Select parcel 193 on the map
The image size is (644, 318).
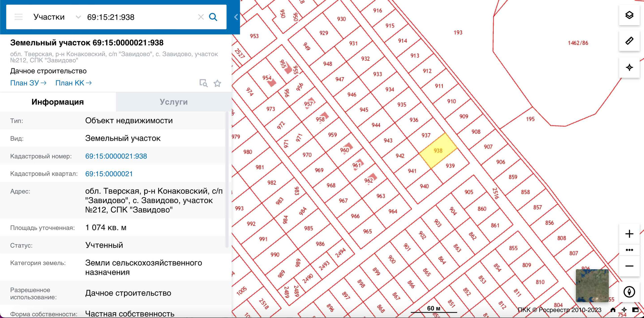(458, 33)
